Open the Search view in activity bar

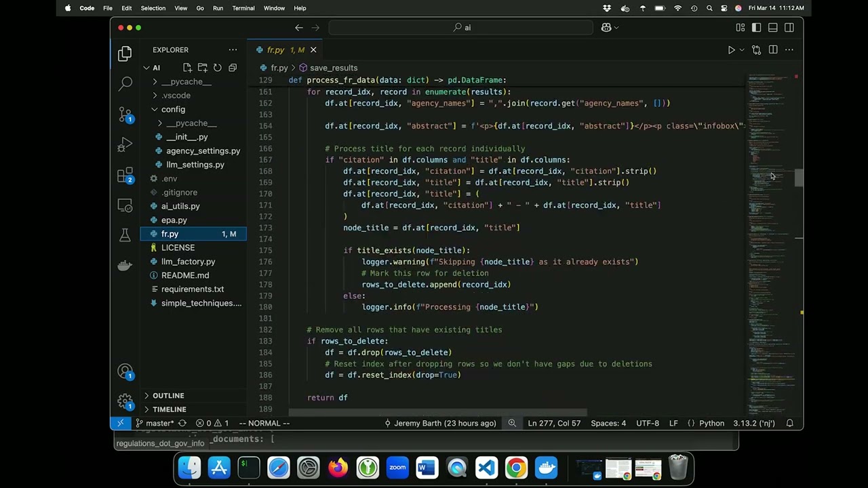125,83
